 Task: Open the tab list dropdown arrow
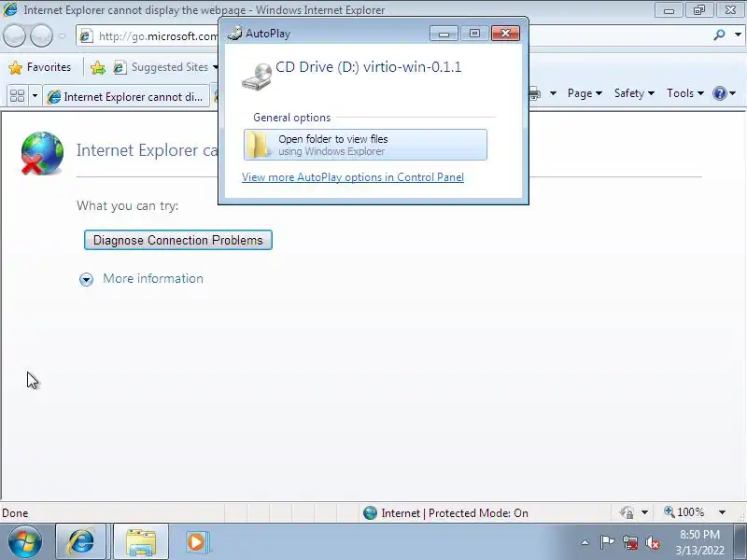coord(35,96)
